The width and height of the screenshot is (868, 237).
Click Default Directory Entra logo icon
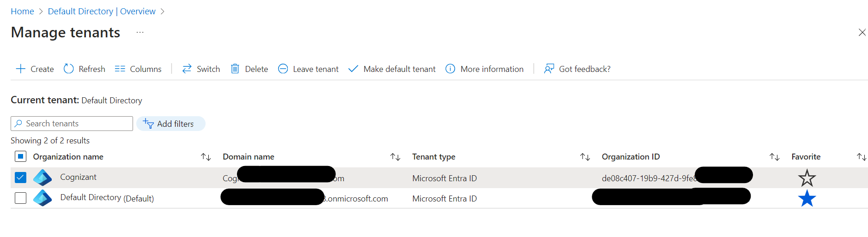click(x=42, y=198)
